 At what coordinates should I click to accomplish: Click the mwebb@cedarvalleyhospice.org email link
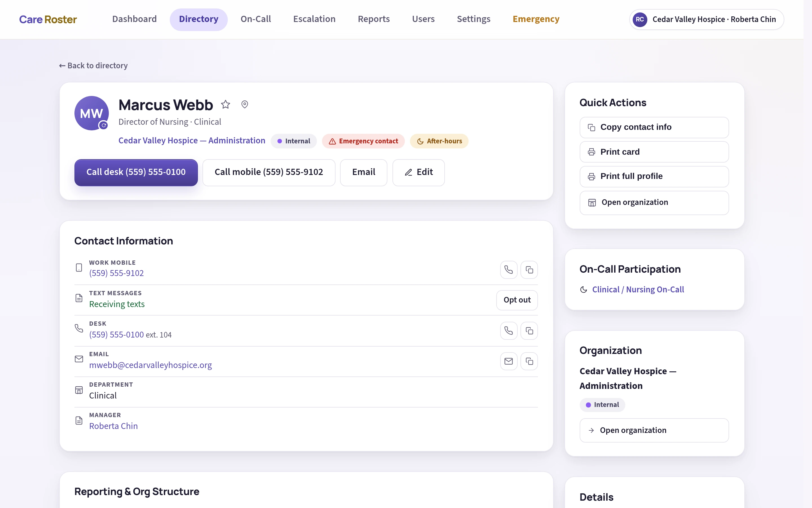click(x=150, y=365)
